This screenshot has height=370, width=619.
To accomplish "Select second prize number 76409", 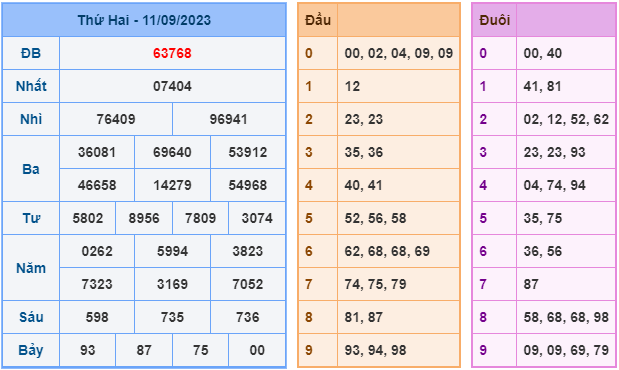I will (116, 119).
